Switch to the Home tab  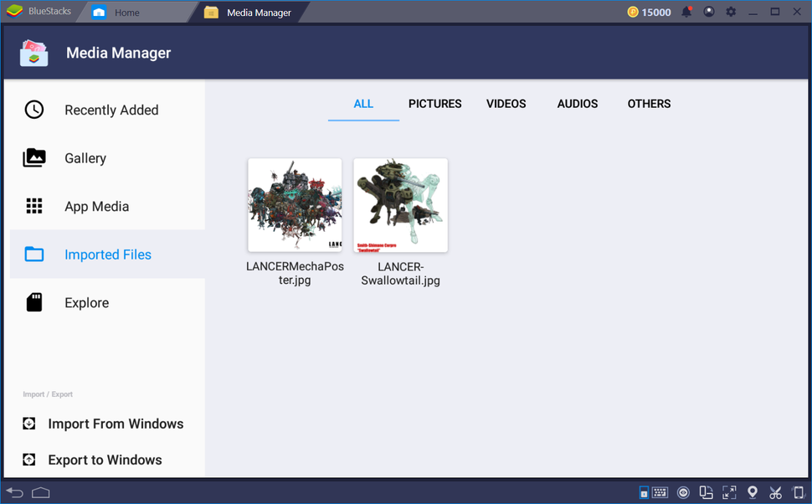(126, 12)
